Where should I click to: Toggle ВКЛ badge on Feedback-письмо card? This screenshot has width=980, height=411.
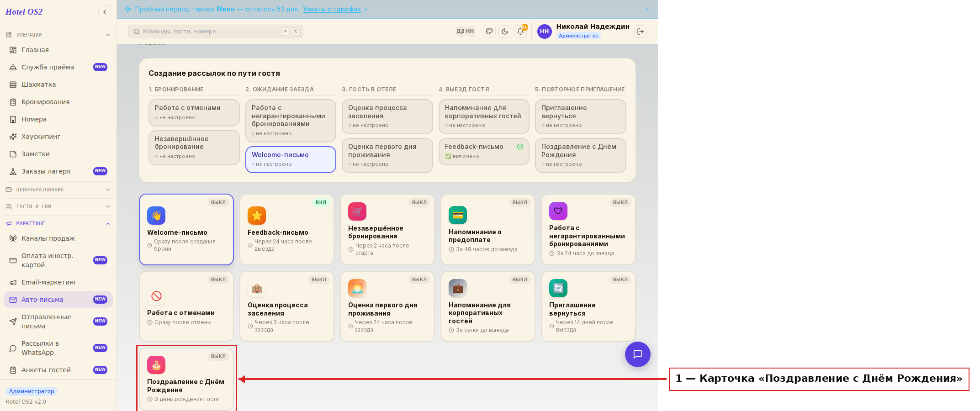coord(321,202)
